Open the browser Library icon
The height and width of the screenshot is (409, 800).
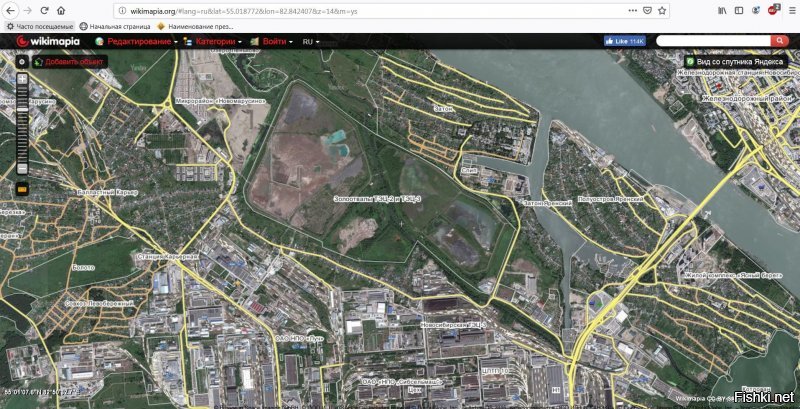pos(722,10)
